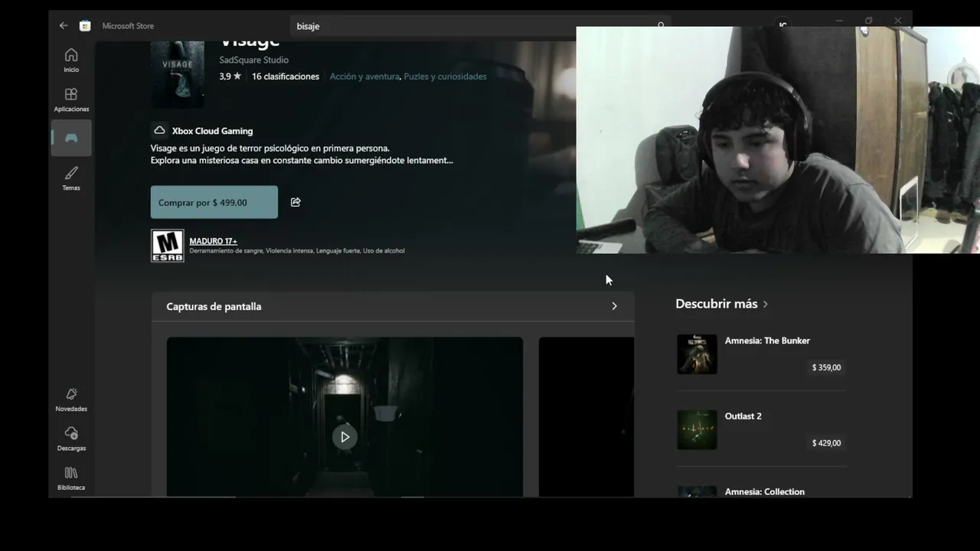Click the Xbox Cloud Gaming cloud icon

tap(159, 130)
